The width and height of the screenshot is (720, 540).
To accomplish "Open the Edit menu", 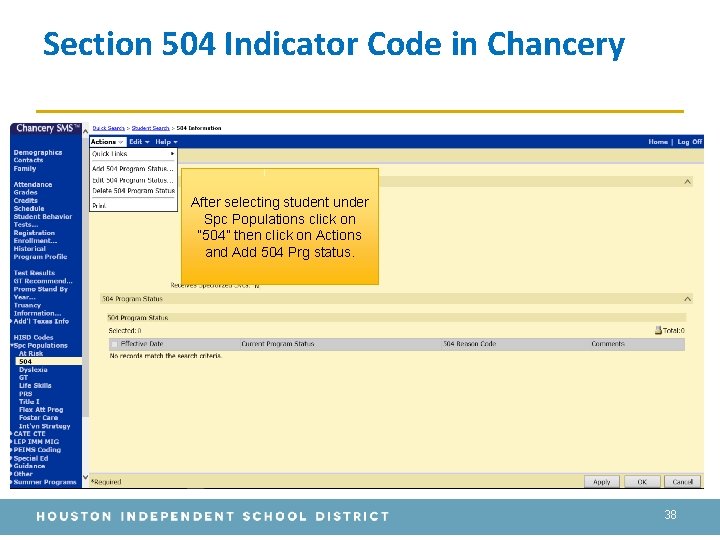I will [x=139, y=142].
